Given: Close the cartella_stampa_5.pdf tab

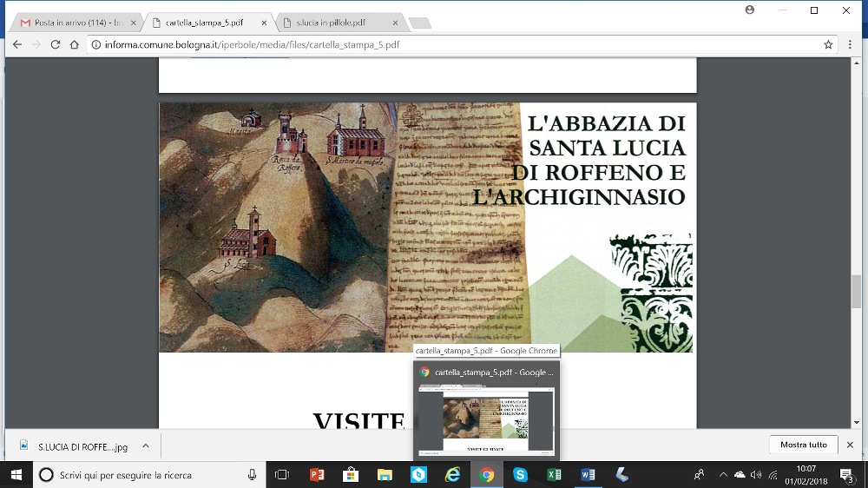Looking at the screenshot, I should pos(264,23).
